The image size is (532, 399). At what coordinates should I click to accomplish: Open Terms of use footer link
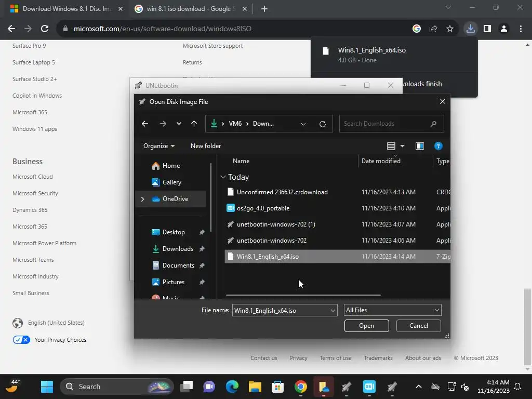click(336, 358)
